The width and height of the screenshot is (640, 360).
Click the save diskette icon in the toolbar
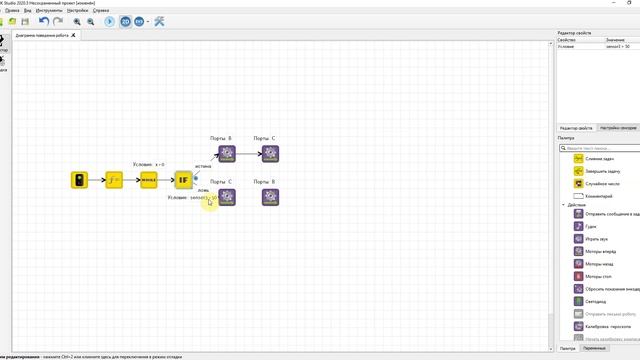pyautogui.click(x=25, y=22)
